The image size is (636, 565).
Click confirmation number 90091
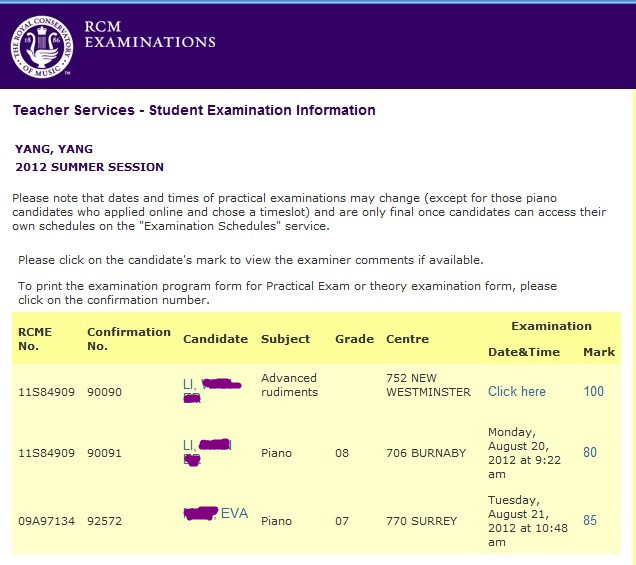(x=104, y=453)
